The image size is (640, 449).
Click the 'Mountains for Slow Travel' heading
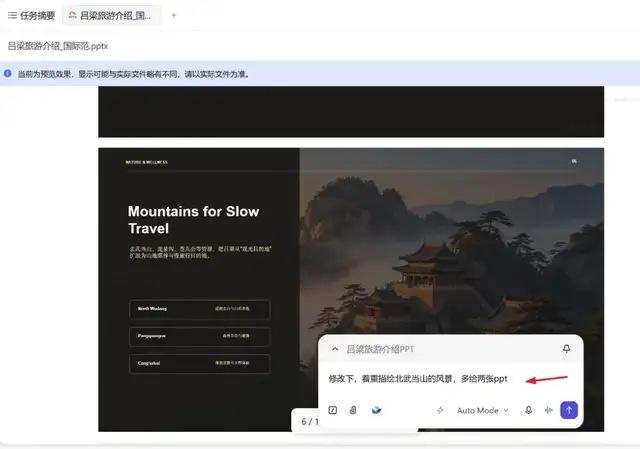pos(193,220)
